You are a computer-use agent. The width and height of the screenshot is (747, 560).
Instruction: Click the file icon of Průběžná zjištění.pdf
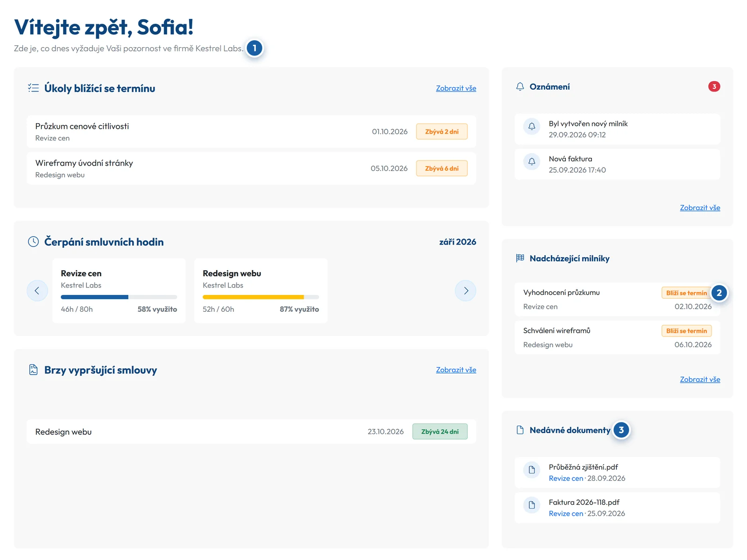(x=532, y=470)
